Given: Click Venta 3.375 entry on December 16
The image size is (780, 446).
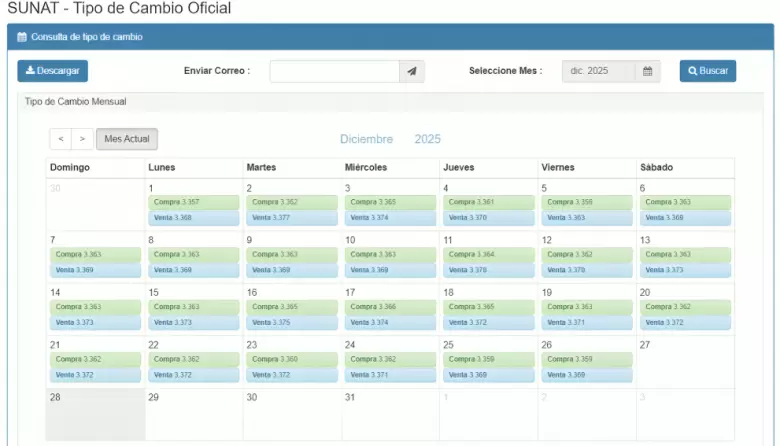Looking at the screenshot, I should 291,322.
